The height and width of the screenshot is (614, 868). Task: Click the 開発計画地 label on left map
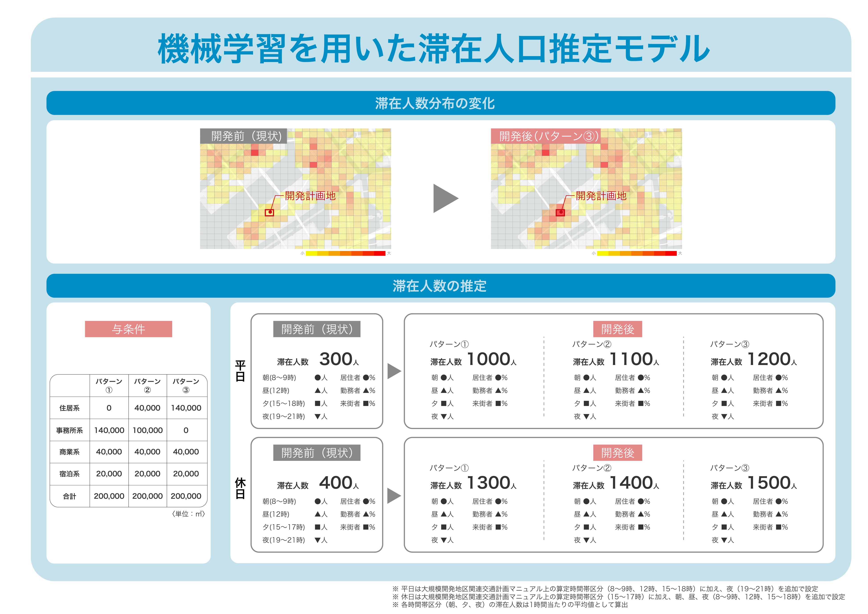(x=310, y=196)
